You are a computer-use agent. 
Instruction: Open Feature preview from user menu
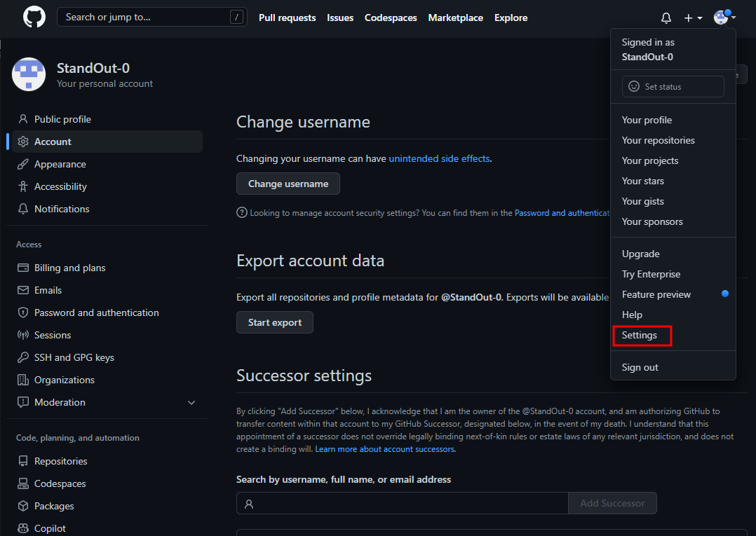pyautogui.click(x=673, y=294)
